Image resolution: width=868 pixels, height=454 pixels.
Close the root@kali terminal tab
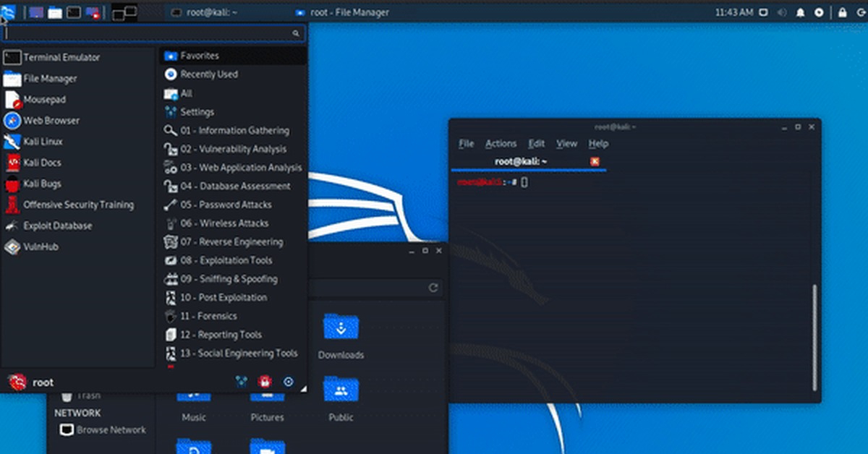595,161
